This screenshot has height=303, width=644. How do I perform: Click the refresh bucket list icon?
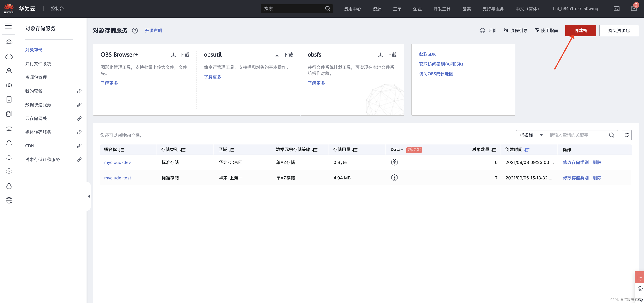tap(627, 135)
